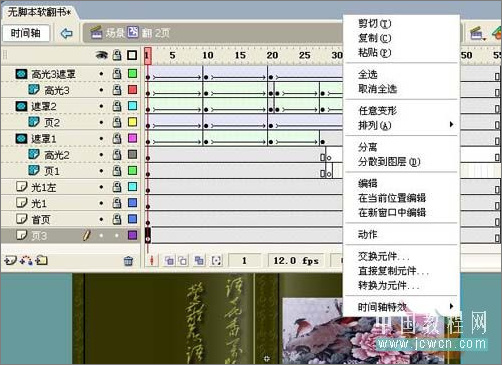This screenshot has height=365, width=502.
Task: Click the lock icon in layer header
Action: (117, 55)
